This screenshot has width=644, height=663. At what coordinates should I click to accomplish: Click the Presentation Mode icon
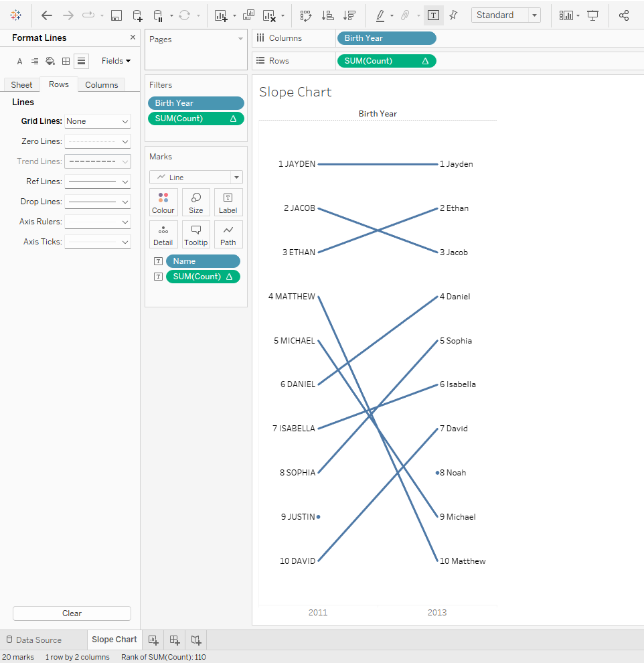[592, 15]
